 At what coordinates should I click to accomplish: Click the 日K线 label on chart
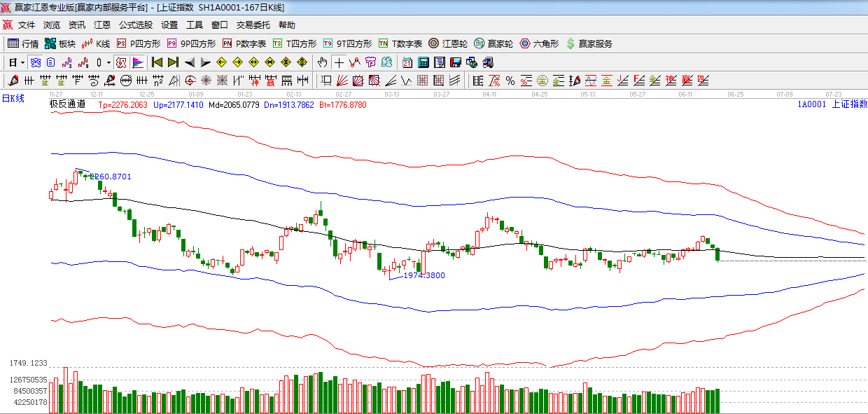(13, 98)
